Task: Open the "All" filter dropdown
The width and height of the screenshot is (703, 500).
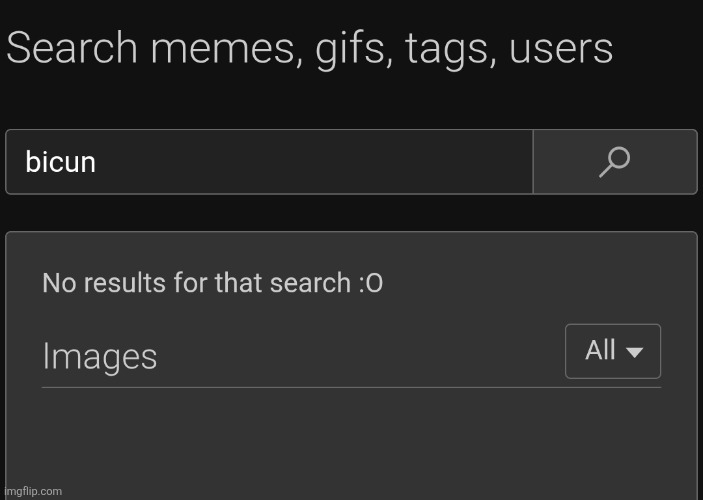Action: pyautogui.click(x=612, y=351)
